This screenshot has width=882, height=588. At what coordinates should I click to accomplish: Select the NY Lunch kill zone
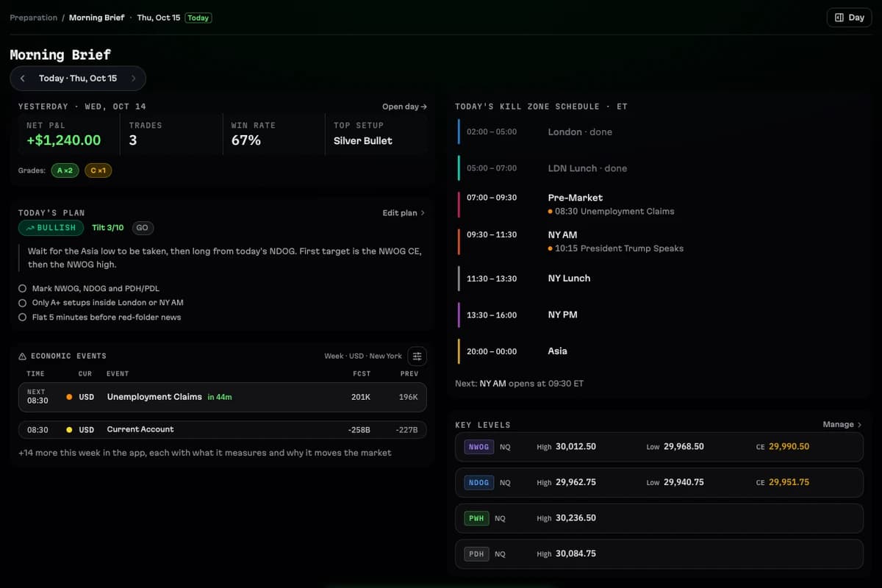click(660, 279)
